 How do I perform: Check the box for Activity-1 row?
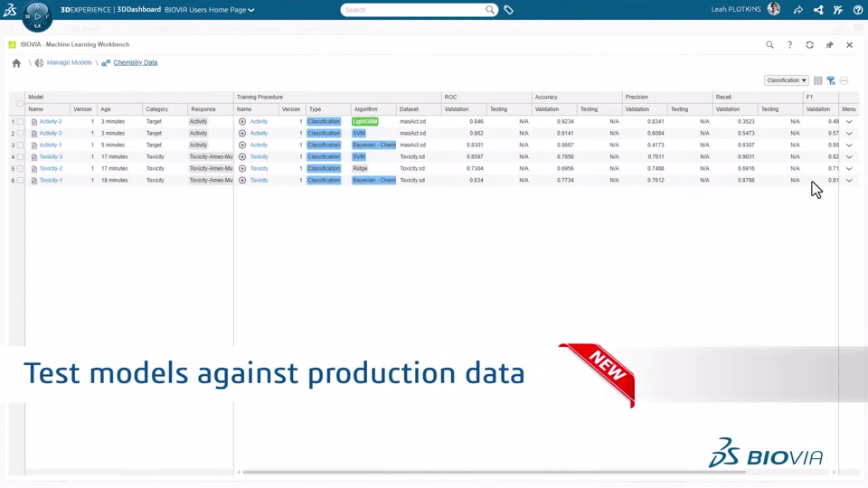(x=20, y=145)
